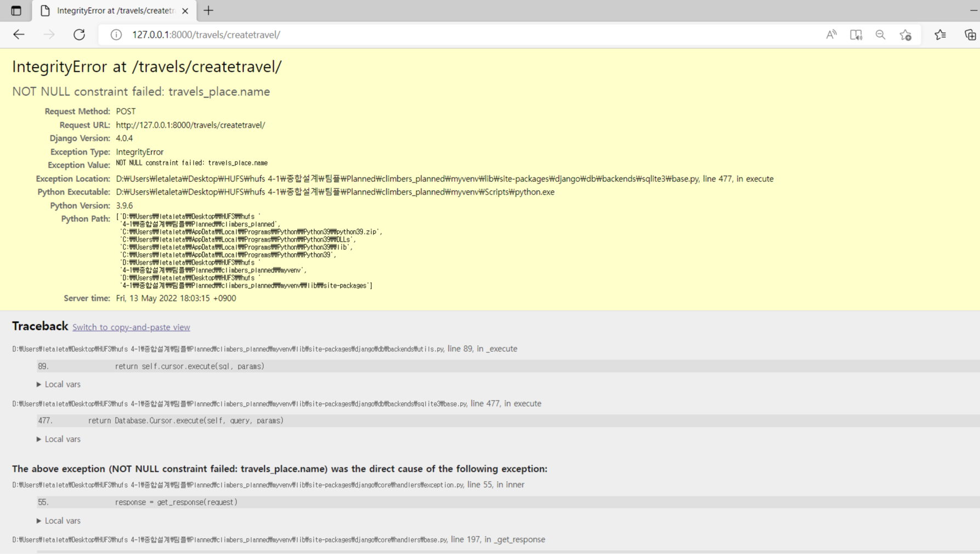
Task: Open the Collections icon
Action: tap(970, 35)
